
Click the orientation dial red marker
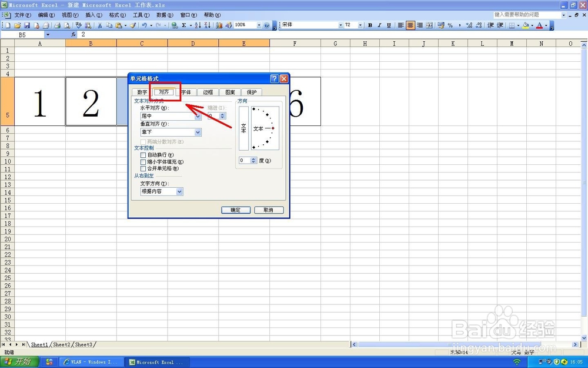(273, 128)
